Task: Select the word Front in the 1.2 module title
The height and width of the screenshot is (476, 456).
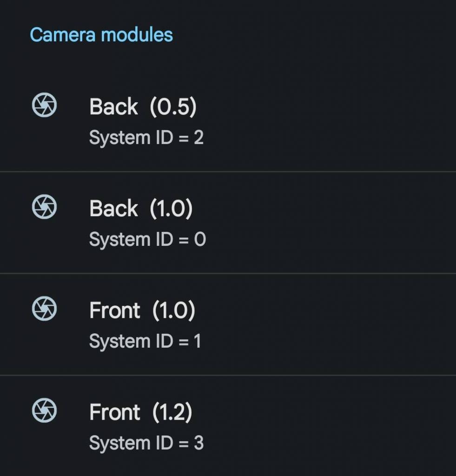Action: pos(114,412)
